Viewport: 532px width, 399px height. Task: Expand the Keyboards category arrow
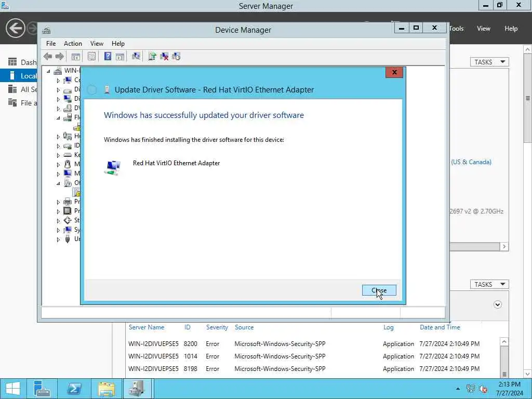(x=58, y=155)
